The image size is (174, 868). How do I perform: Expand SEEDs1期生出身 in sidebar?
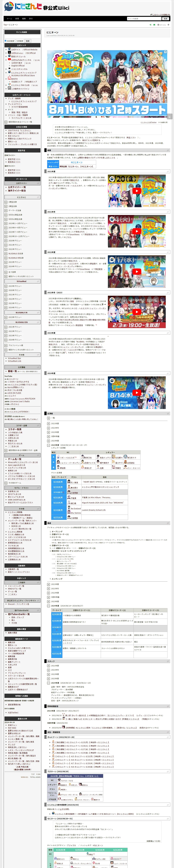click(6, 215)
